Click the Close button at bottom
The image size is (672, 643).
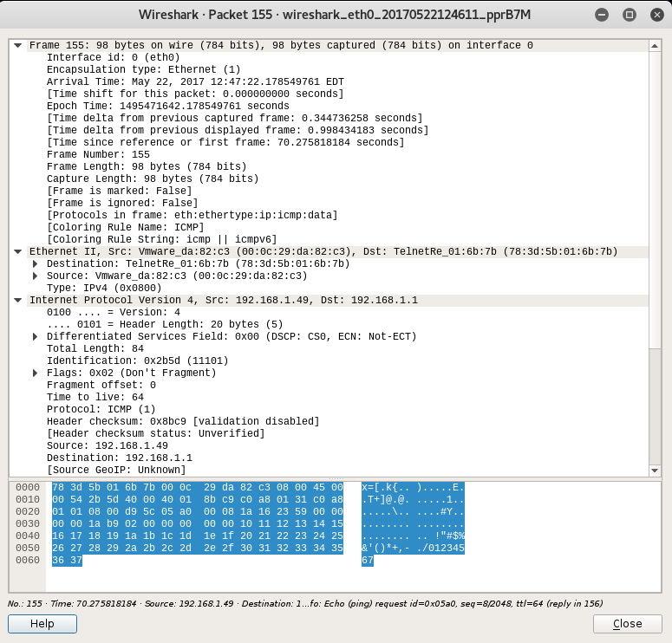point(627,623)
